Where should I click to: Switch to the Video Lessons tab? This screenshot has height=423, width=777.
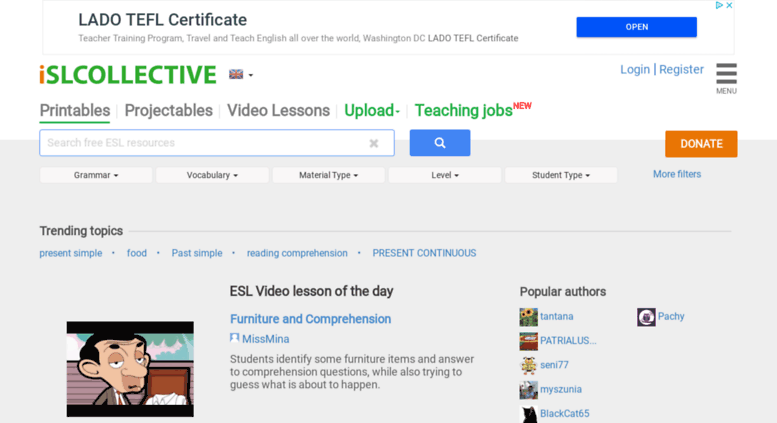278,110
